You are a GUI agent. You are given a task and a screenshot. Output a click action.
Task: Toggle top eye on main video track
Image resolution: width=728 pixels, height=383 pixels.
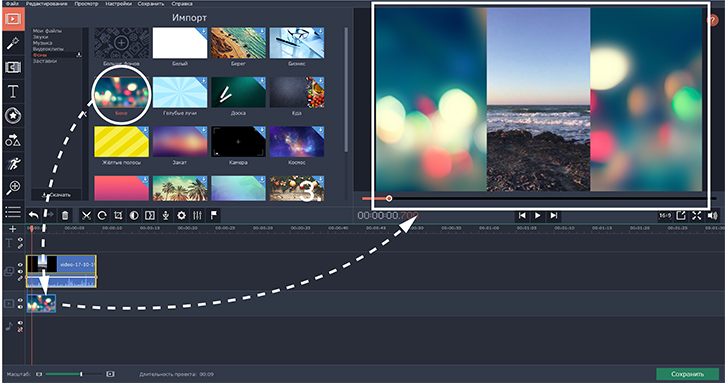20,300
